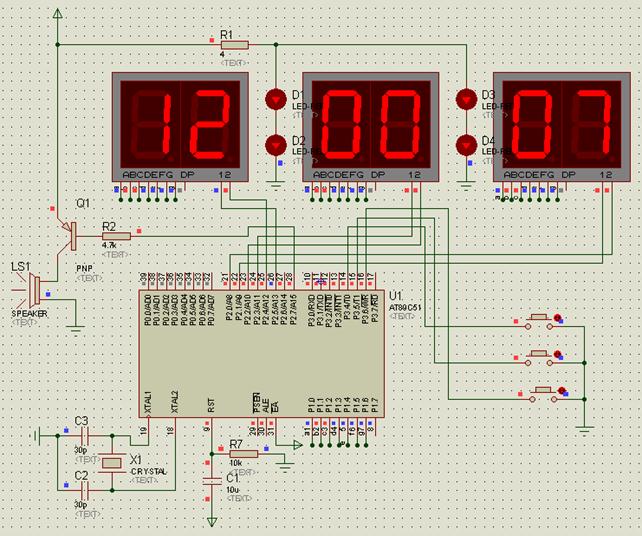Viewport: 642px width, 536px height.
Task: Select the red LED D4
Action: click(466, 145)
